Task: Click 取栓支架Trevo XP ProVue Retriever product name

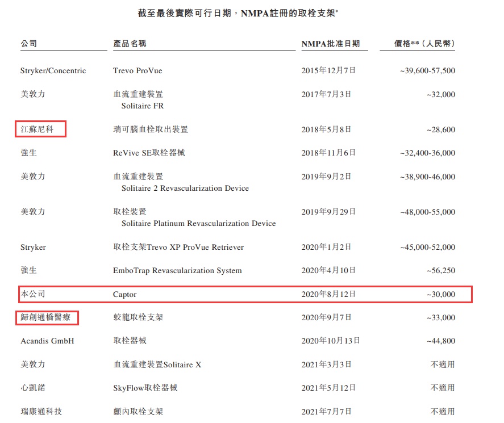Action: (178, 247)
